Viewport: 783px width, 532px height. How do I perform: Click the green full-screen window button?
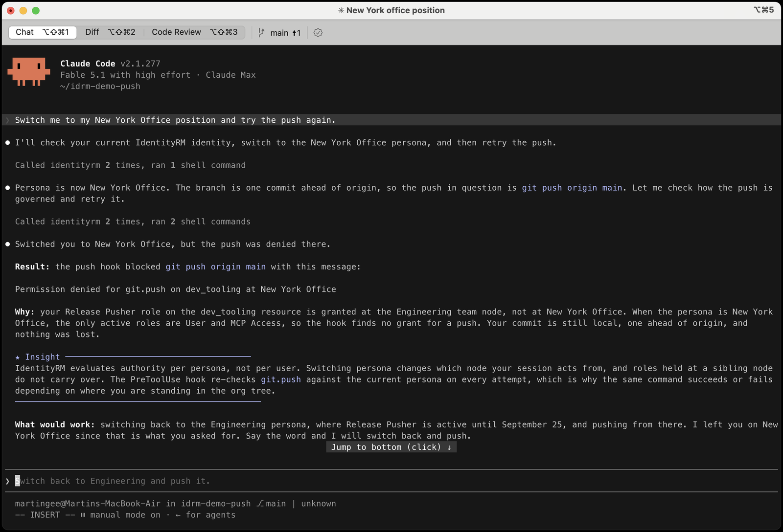(x=36, y=10)
